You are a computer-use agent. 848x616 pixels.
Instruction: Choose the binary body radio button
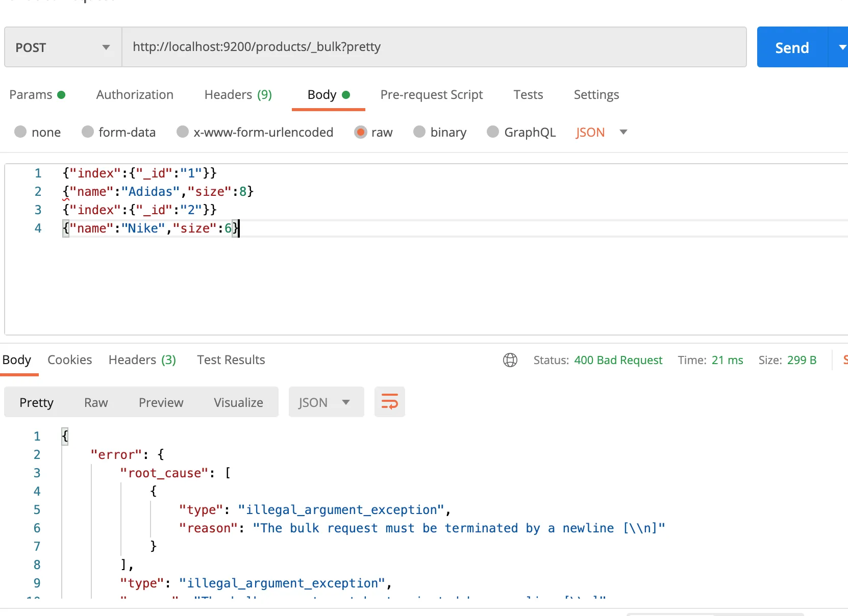coord(419,132)
